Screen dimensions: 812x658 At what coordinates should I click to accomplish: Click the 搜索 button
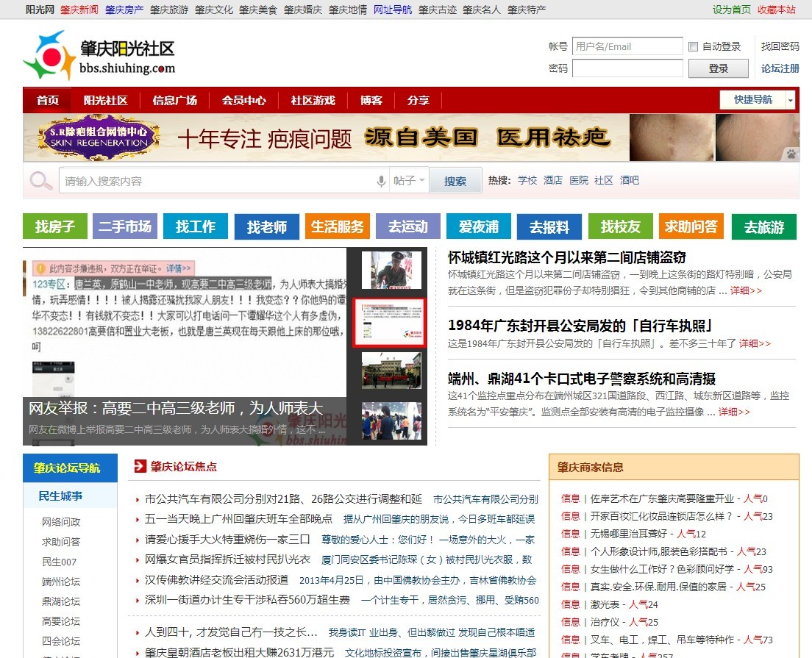(455, 181)
